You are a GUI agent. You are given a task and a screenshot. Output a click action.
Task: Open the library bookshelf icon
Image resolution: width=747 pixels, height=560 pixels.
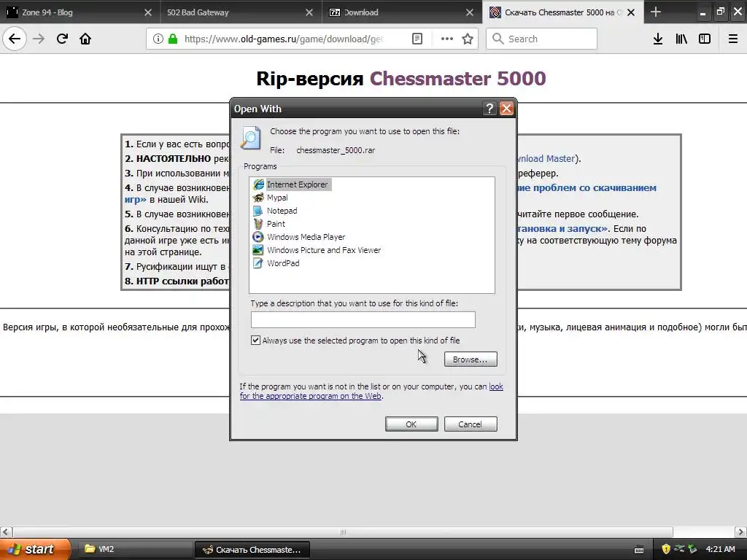pos(681,39)
